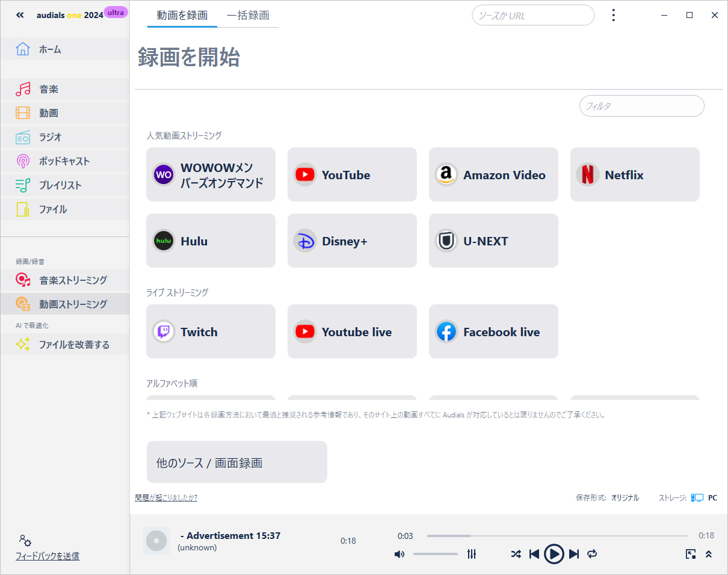
Task: Collapse the sidebar with the double chevron
Action: click(x=20, y=15)
